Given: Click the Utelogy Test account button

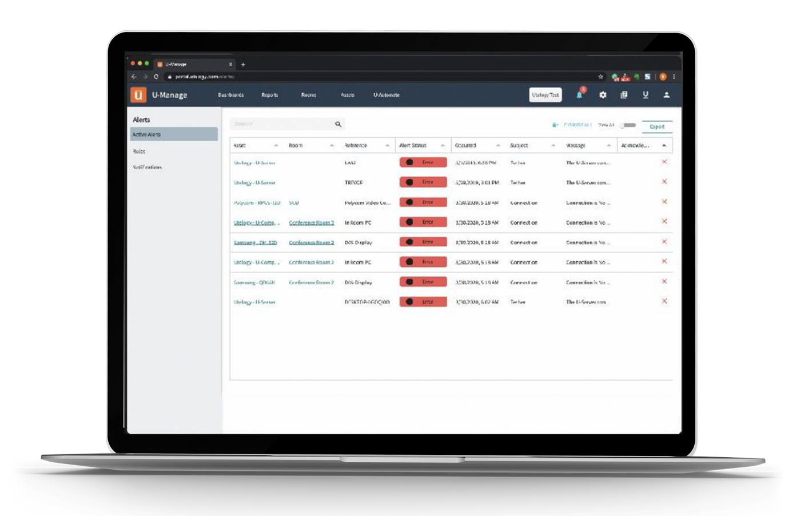Looking at the screenshot, I should [x=545, y=95].
